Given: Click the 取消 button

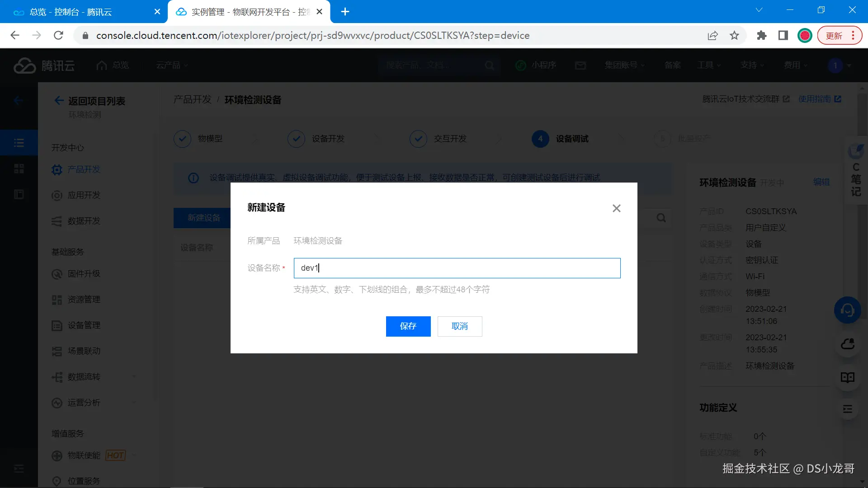Looking at the screenshot, I should tap(459, 326).
